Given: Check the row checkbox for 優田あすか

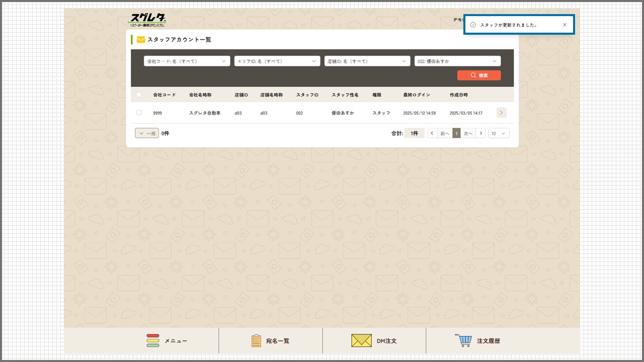Looking at the screenshot, I should click(x=139, y=113).
